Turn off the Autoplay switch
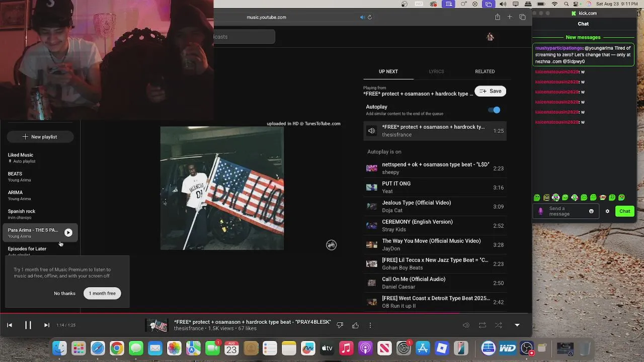Screen dimensions: 644x362 tap(495, 110)
